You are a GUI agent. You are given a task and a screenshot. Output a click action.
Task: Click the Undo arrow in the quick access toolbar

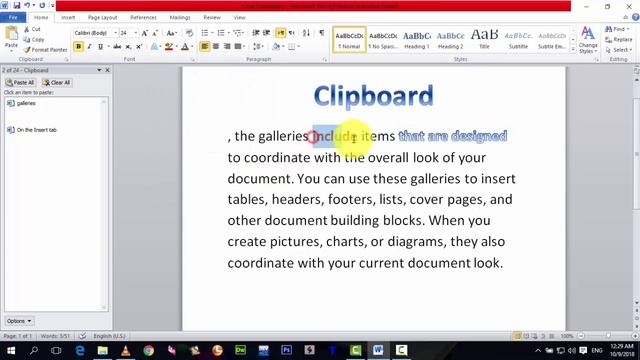[27, 5]
